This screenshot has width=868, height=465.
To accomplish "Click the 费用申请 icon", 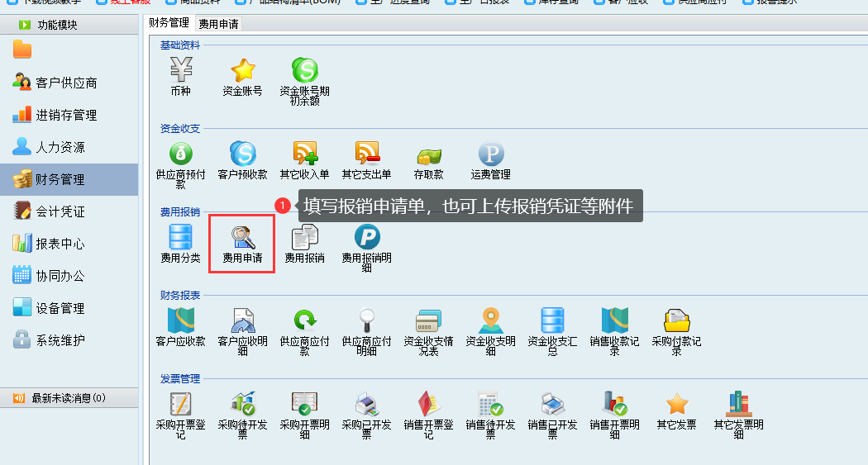I will pyautogui.click(x=242, y=239).
